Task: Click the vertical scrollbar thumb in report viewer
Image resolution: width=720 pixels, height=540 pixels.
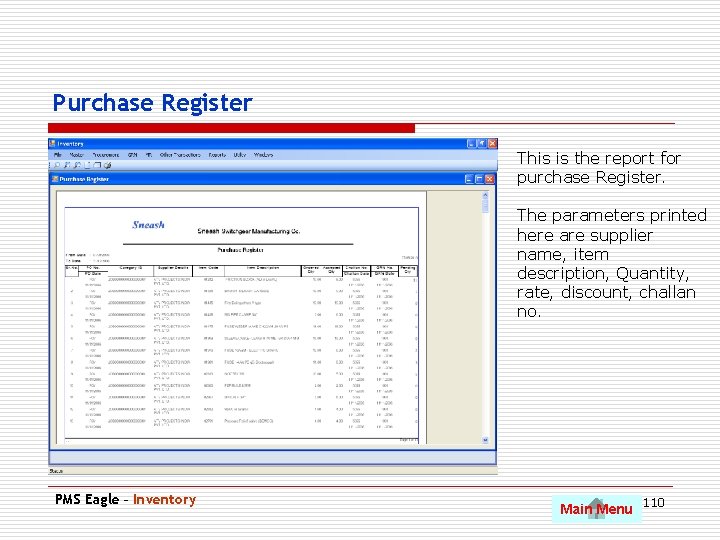Action: click(x=485, y=206)
